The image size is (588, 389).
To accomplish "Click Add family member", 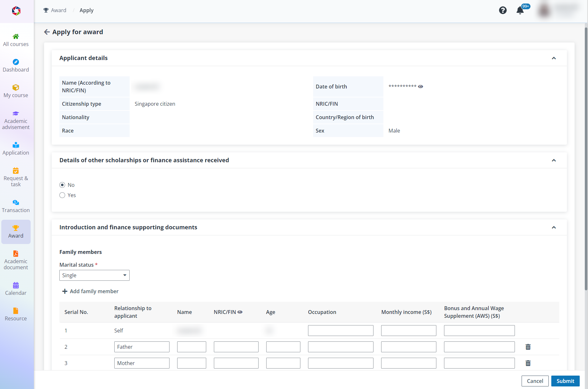I will (x=90, y=291).
